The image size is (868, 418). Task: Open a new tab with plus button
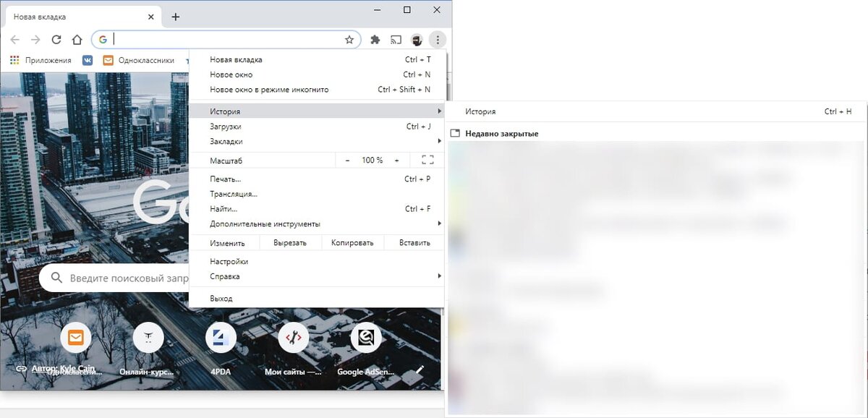tap(176, 17)
